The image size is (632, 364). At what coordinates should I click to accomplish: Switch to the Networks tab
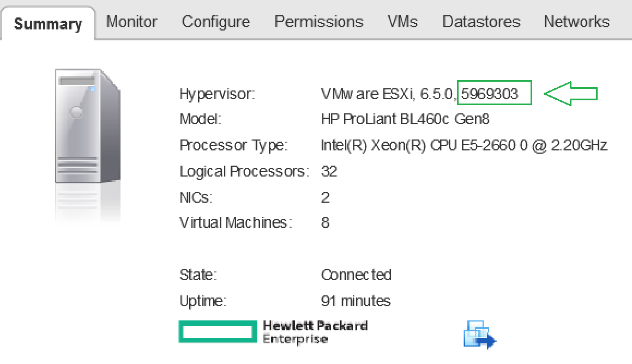click(x=576, y=22)
